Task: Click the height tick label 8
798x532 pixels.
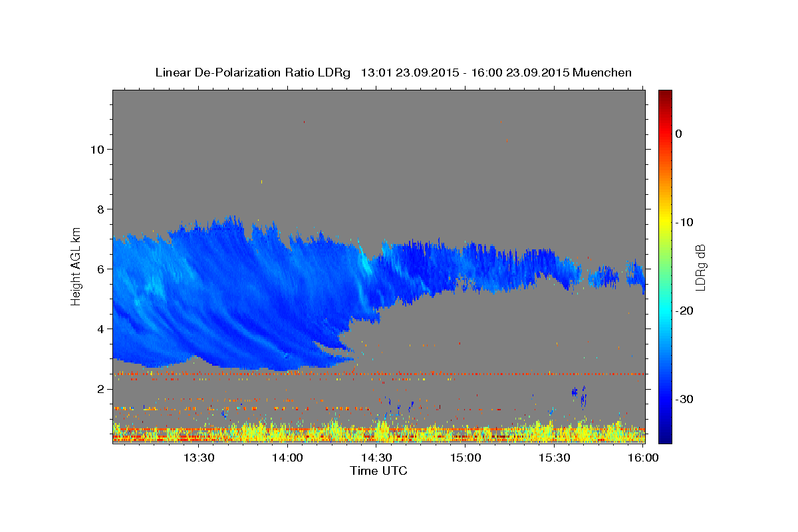Action: [100, 209]
